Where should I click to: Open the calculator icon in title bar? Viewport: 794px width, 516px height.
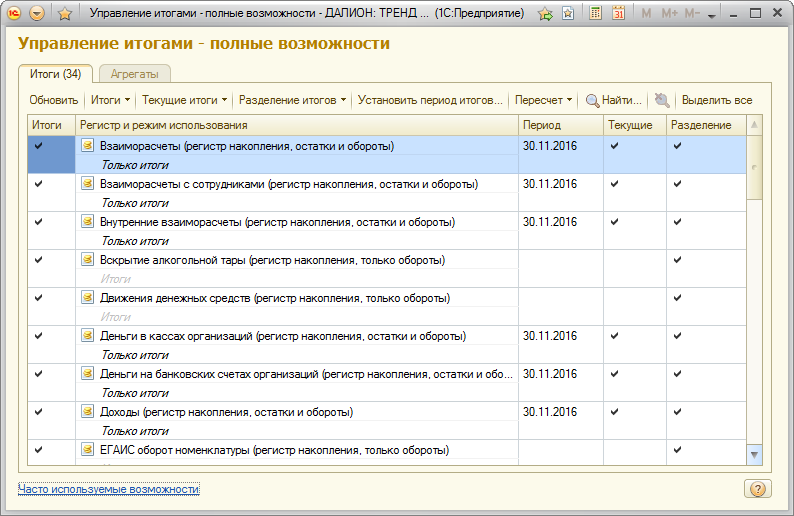pos(596,13)
